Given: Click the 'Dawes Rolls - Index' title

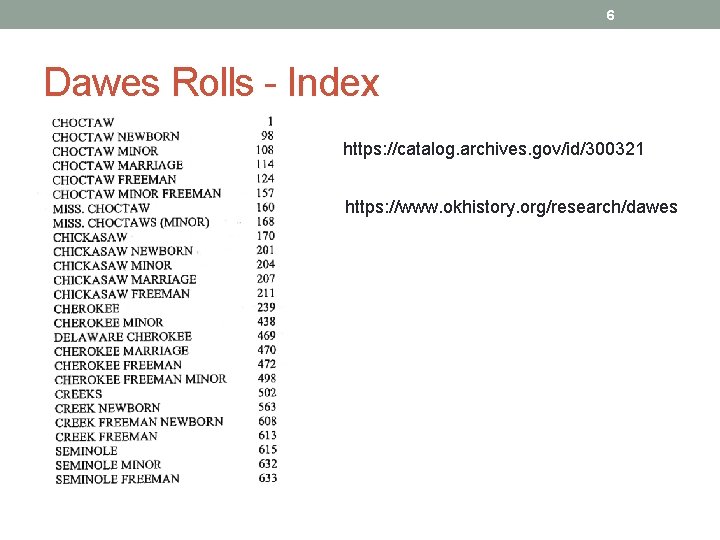Looking at the screenshot, I should (x=212, y=82).
